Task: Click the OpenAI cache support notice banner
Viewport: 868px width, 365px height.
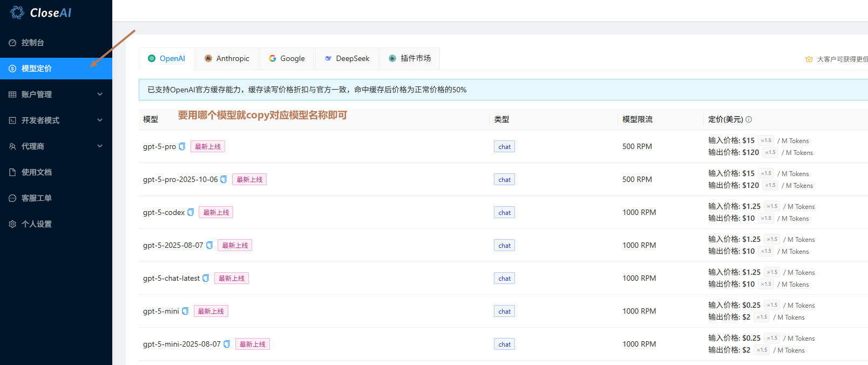Action: pos(503,90)
